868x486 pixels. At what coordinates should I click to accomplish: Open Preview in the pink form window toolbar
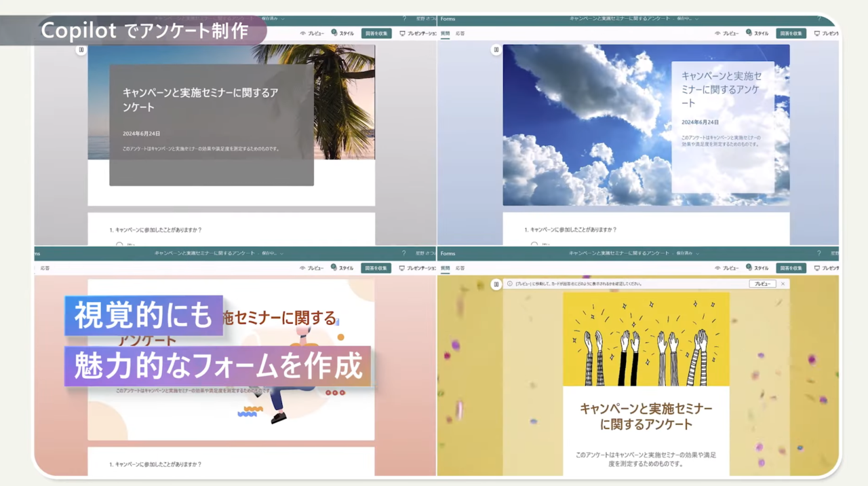(x=312, y=268)
